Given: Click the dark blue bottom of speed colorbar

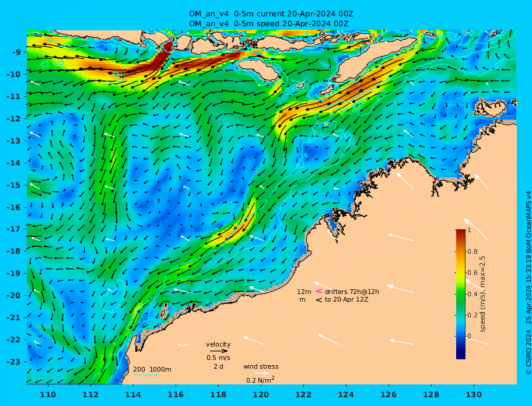Looking at the screenshot, I should (461, 355).
